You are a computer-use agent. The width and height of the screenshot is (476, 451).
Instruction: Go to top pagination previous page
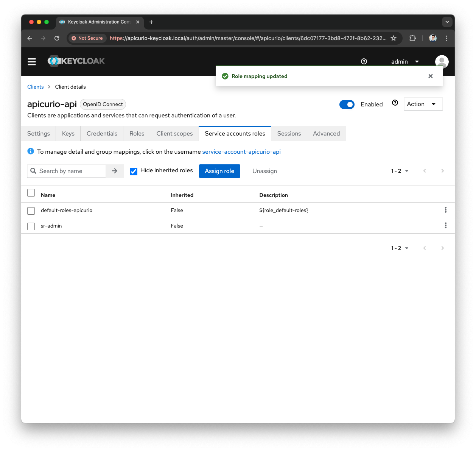pos(425,171)
